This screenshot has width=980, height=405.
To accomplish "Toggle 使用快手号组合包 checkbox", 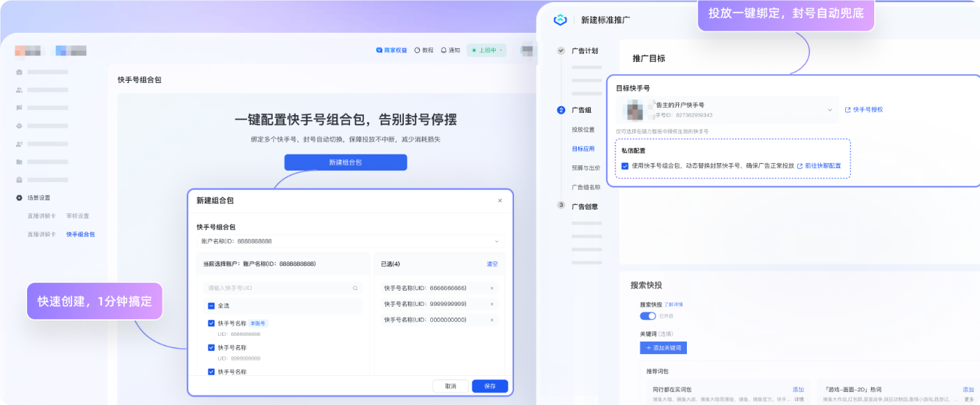I will coord(625,166).
